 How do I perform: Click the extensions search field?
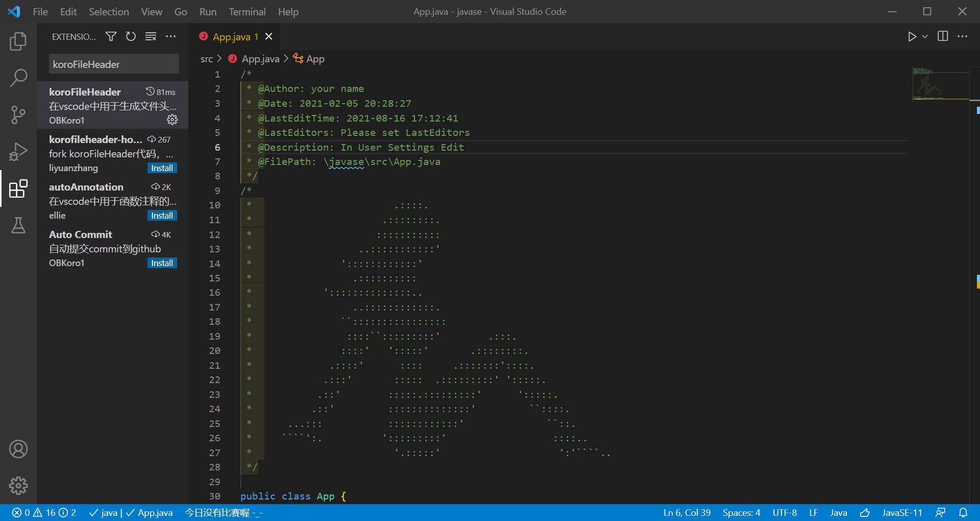[114, 64]
